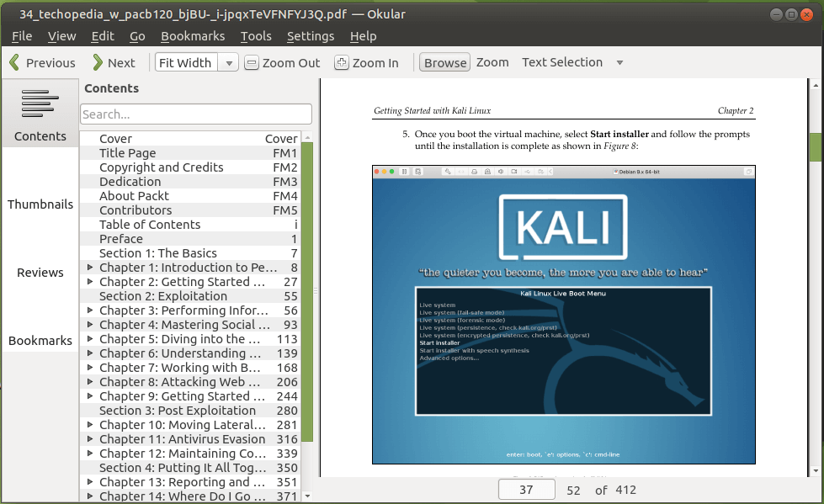Select Copyright and Credits entry
824x504 pixels.
[x=190, y=167]
